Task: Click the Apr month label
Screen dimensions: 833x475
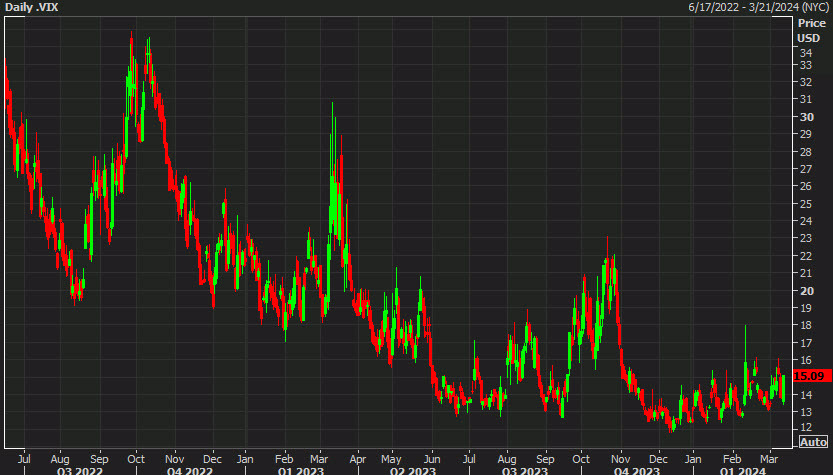Action: (x=358, y=459)
